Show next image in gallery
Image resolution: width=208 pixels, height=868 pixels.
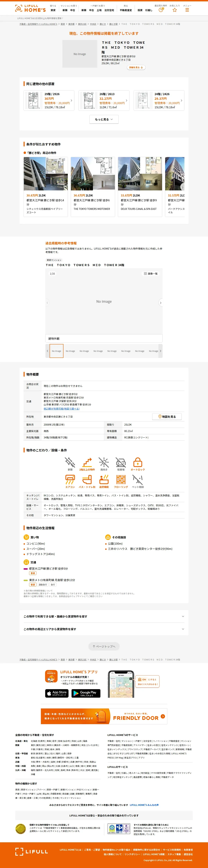[x=161, y=303]
